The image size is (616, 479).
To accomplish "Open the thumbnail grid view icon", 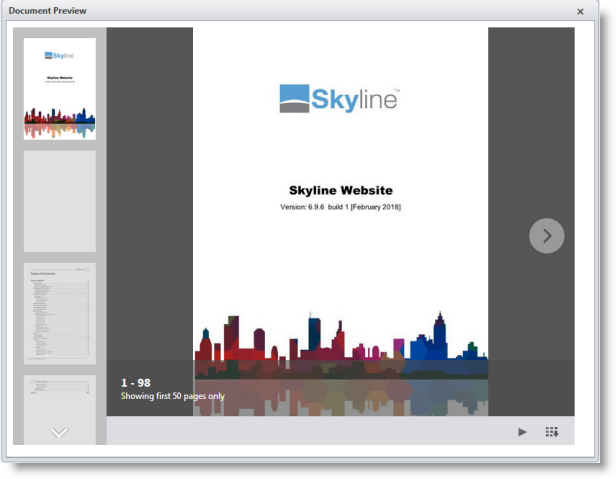I will point(552,432).
